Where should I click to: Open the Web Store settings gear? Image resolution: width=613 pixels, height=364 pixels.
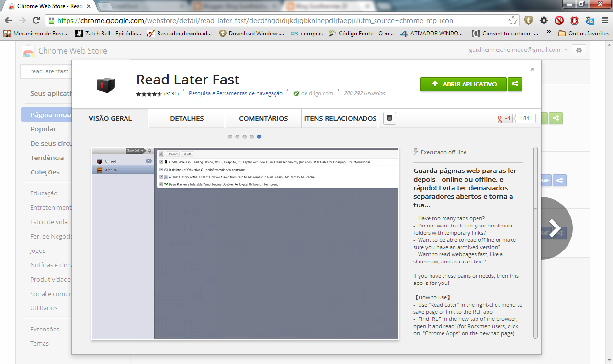coord(579,50)
